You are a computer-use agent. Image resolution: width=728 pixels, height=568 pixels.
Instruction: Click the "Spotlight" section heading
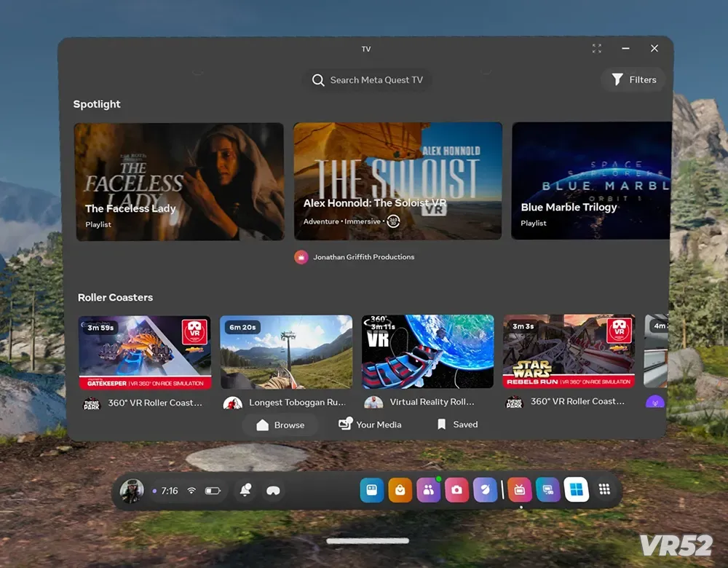click(97, 104)
